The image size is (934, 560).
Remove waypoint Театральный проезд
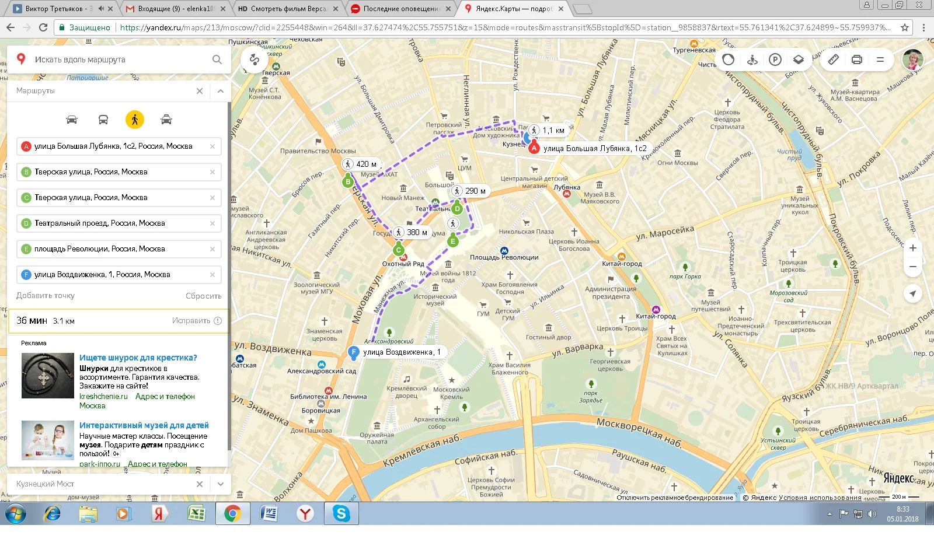212,223
